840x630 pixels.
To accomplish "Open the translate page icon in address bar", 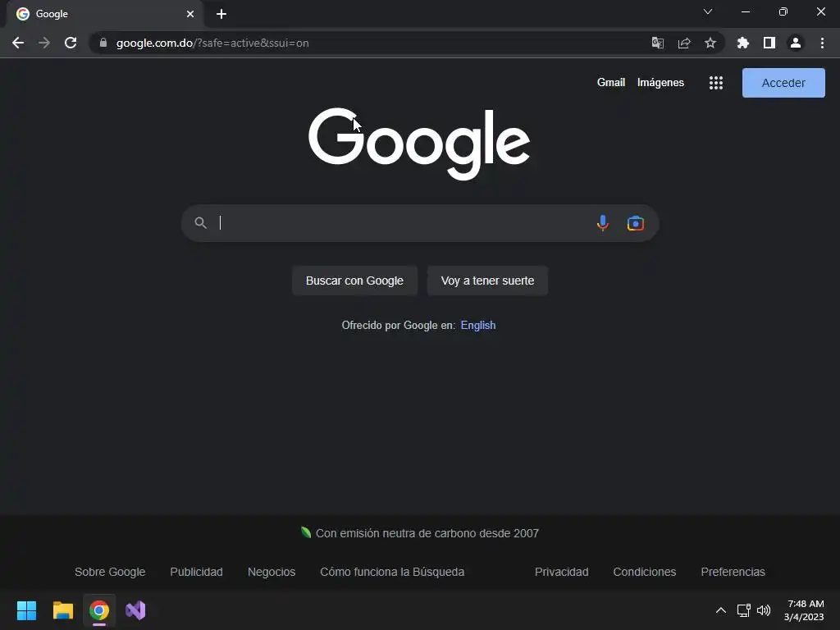I will [x=657, y=43].
